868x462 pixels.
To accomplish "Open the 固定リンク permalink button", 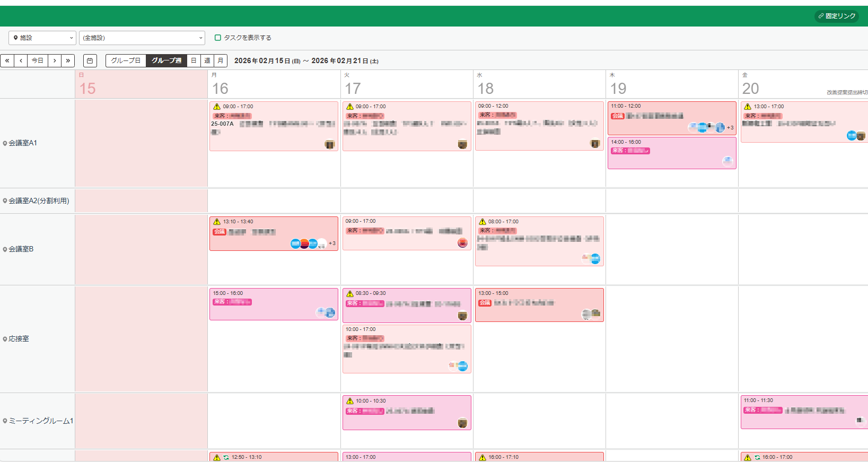I will 836,16.
